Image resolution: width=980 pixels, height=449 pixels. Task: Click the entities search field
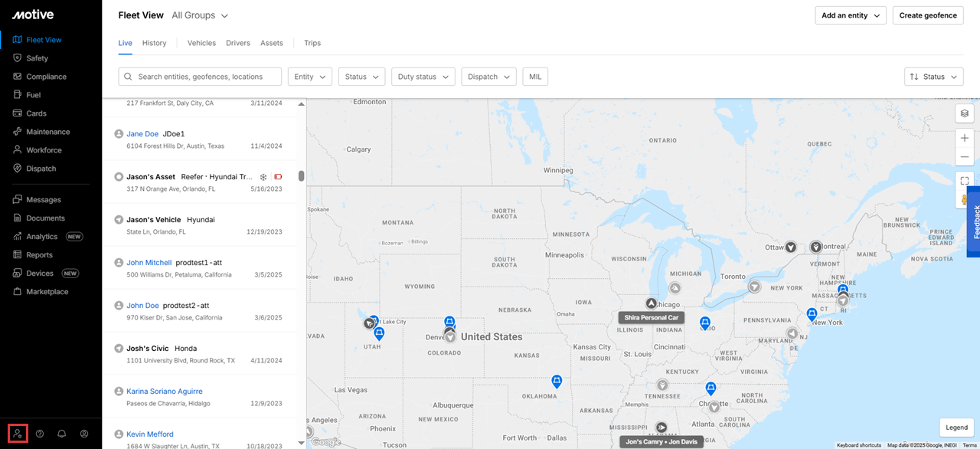tap(199, 77)
